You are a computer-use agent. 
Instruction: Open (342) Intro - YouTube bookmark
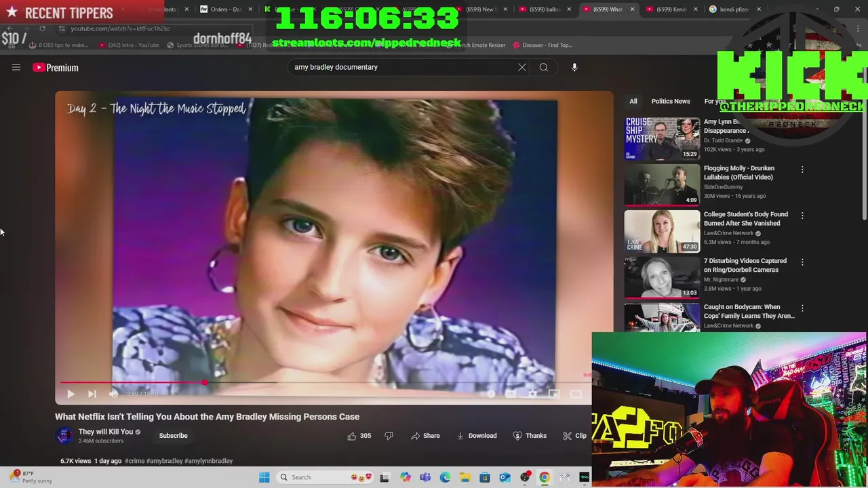pos(129,45)
